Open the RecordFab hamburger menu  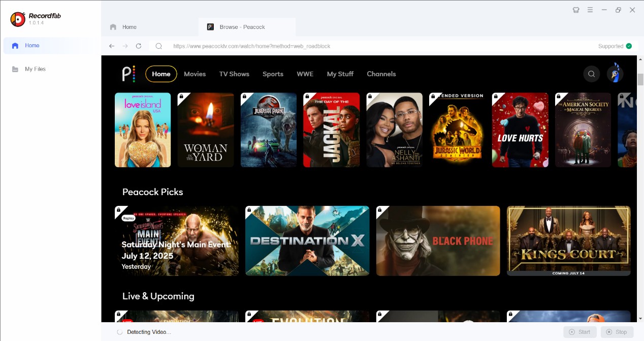pos(590,10)
